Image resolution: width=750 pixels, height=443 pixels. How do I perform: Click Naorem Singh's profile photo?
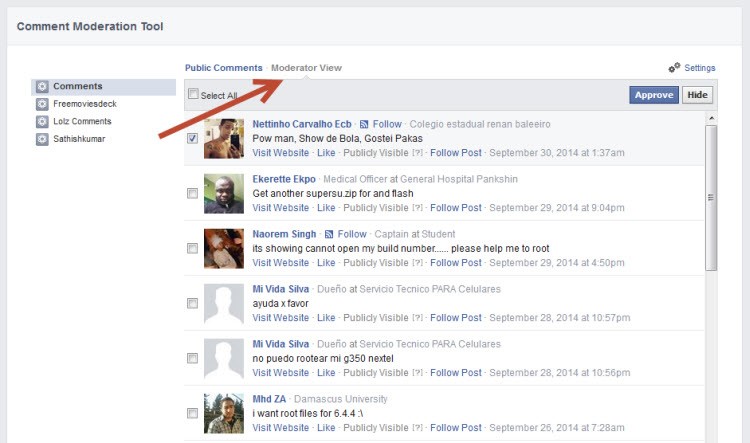(224, 249)
